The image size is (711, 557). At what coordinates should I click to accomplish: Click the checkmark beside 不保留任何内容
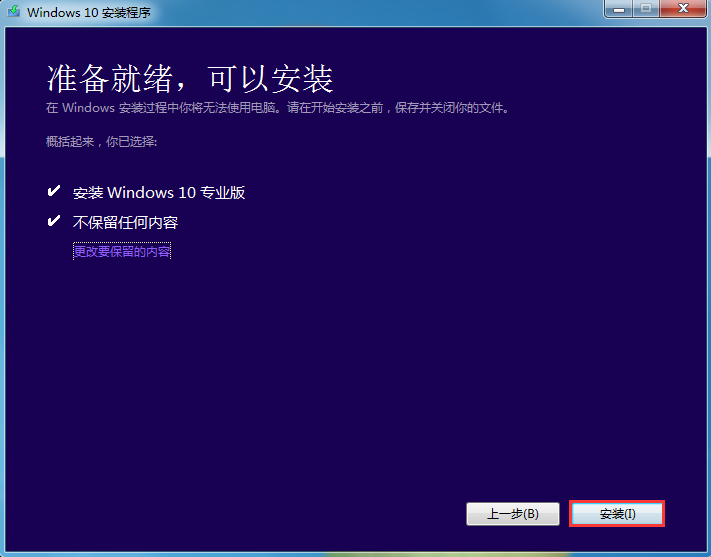(x=54, y=221)
